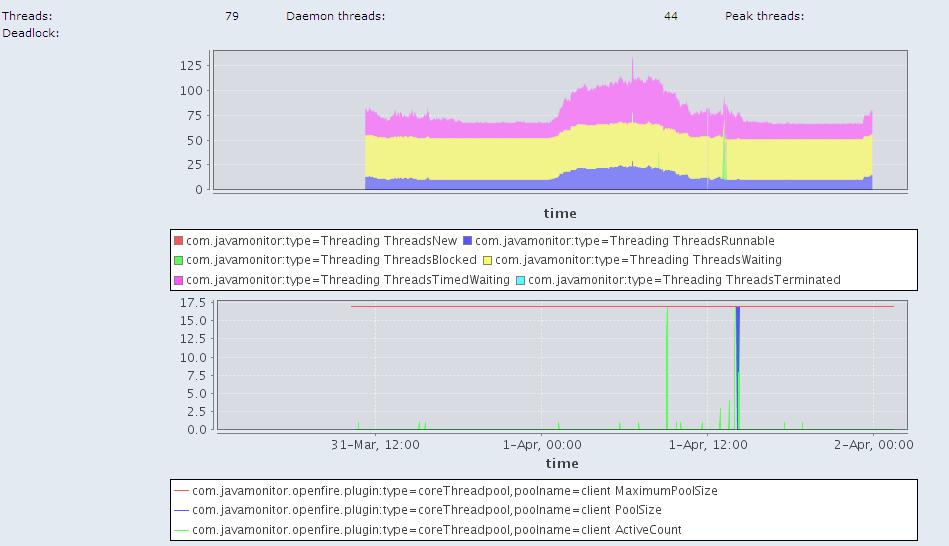
Task: Select the ThreadsBlocked legend label
Action: (331, 260)
